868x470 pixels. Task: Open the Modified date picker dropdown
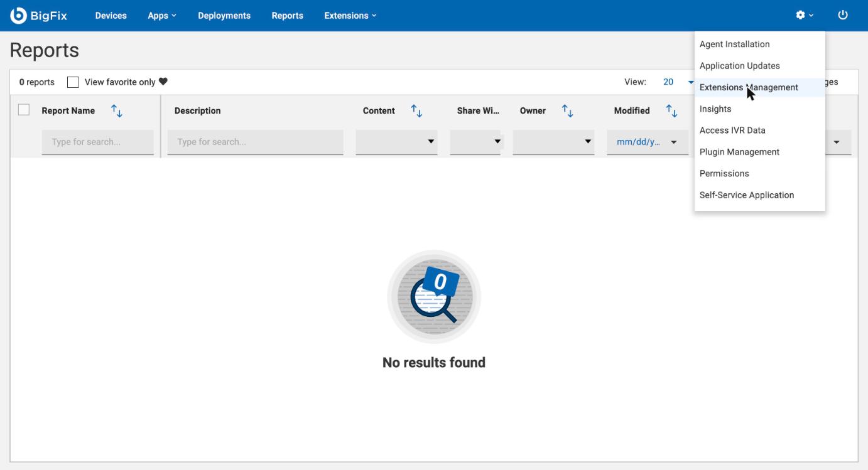pos(648,142)
